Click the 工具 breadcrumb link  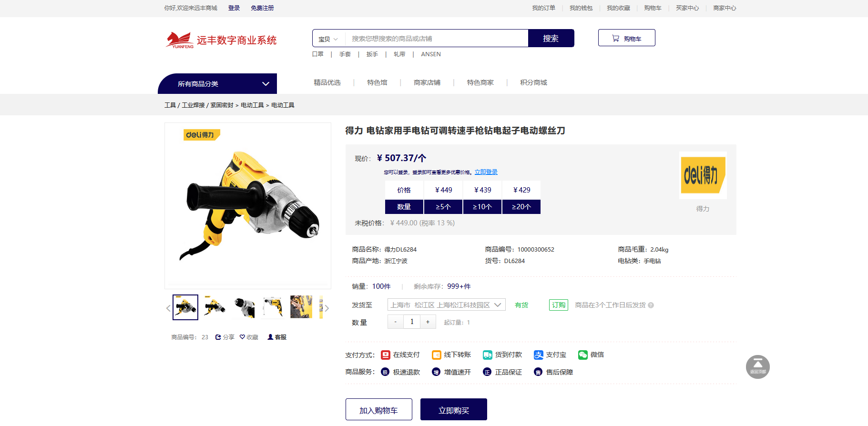tap(170, 105)
